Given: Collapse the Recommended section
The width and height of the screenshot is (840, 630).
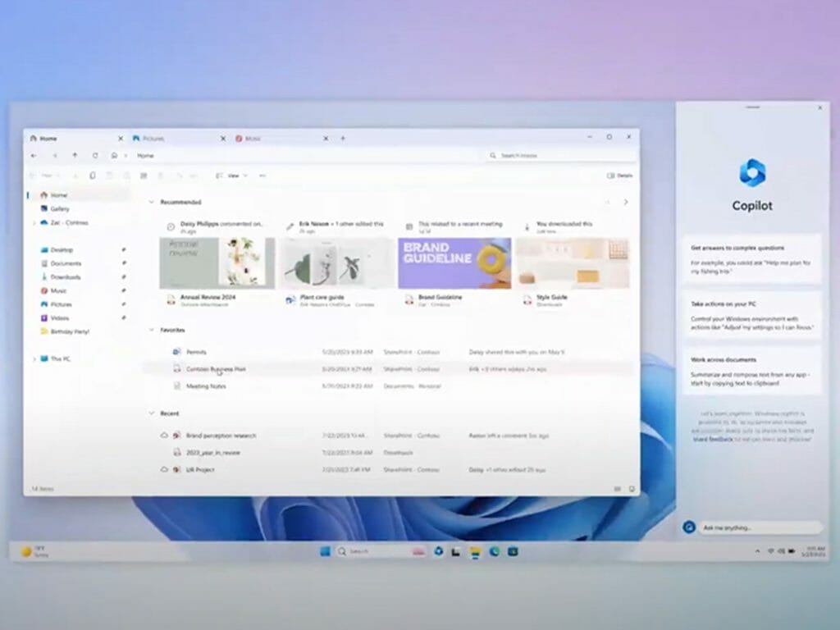Looking at the screenshot, I should click(x=151, y=202).
